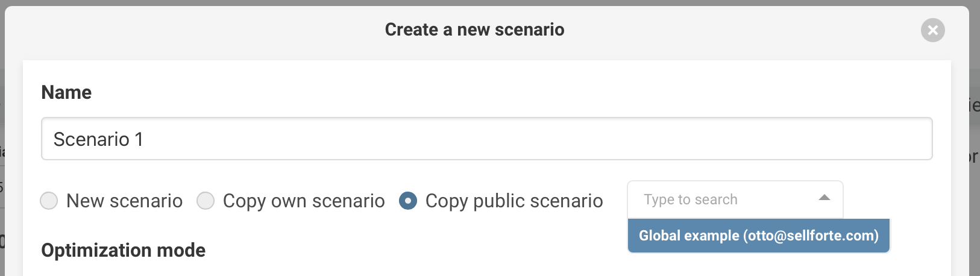Image resolution: width=980 pixels, height=276 pixels.
Task: Click the gray X circle in dialog header
Action: click(x=932, y=30)
